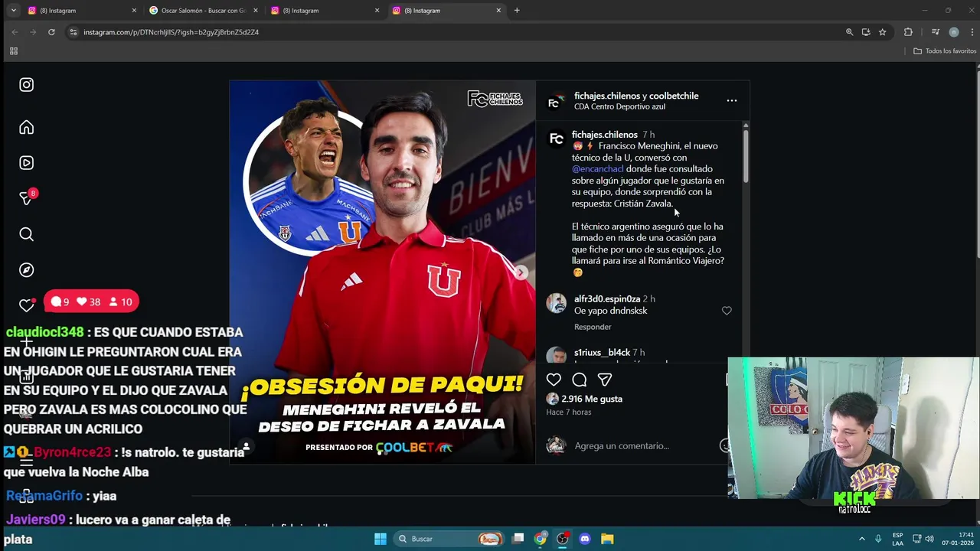Viewport: 980px width, 551px height.
Task: Click the comments panel scrollbar
Action: 745,156
